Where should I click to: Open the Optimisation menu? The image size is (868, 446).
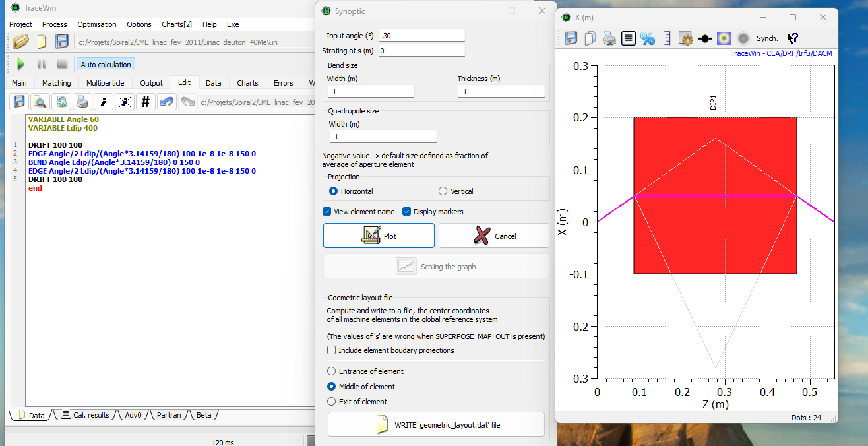tap(96, 24)
